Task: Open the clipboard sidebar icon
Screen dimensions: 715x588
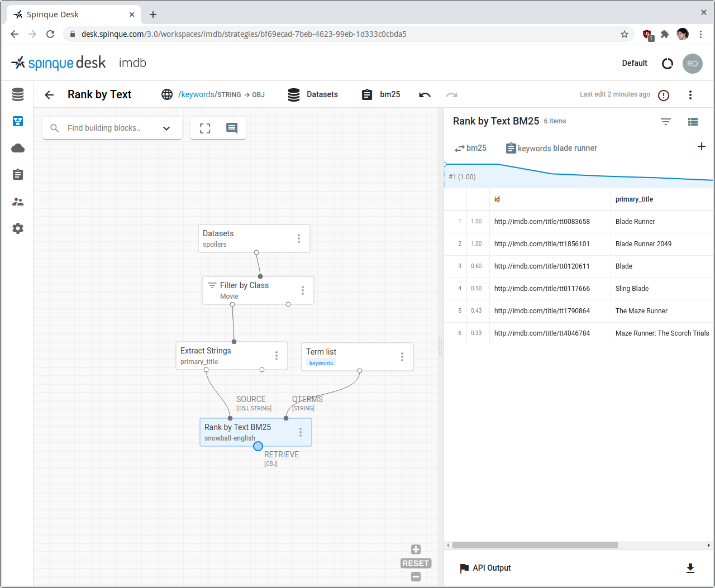Action: click(x=18, y=175)
